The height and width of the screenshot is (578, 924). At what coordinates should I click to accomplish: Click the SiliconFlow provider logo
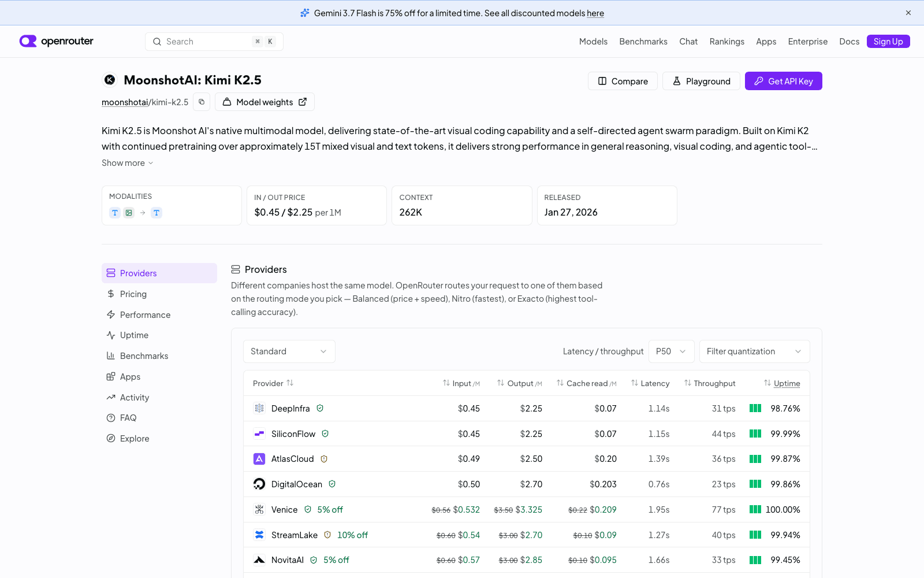(x=259, y=433)
